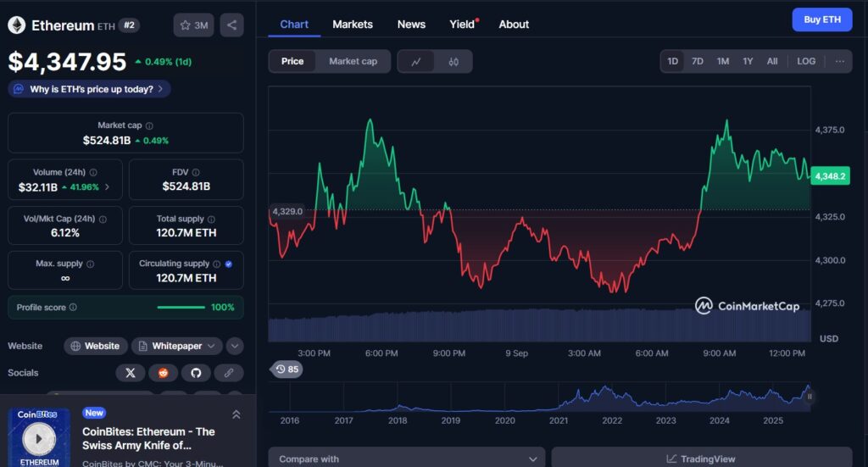Click Profile score info icon
This screenshot has height=467, width=868.
click(x=73, y=307)
